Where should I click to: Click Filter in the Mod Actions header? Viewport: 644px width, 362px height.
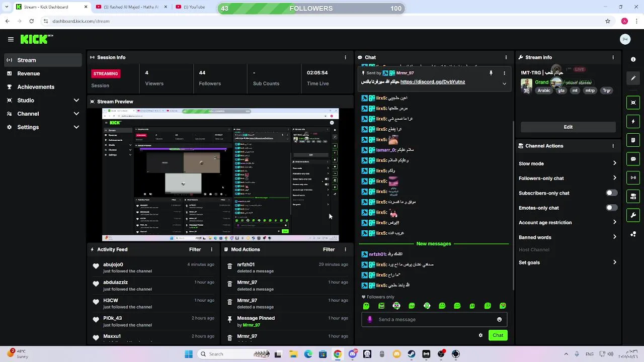pos(329,249)
